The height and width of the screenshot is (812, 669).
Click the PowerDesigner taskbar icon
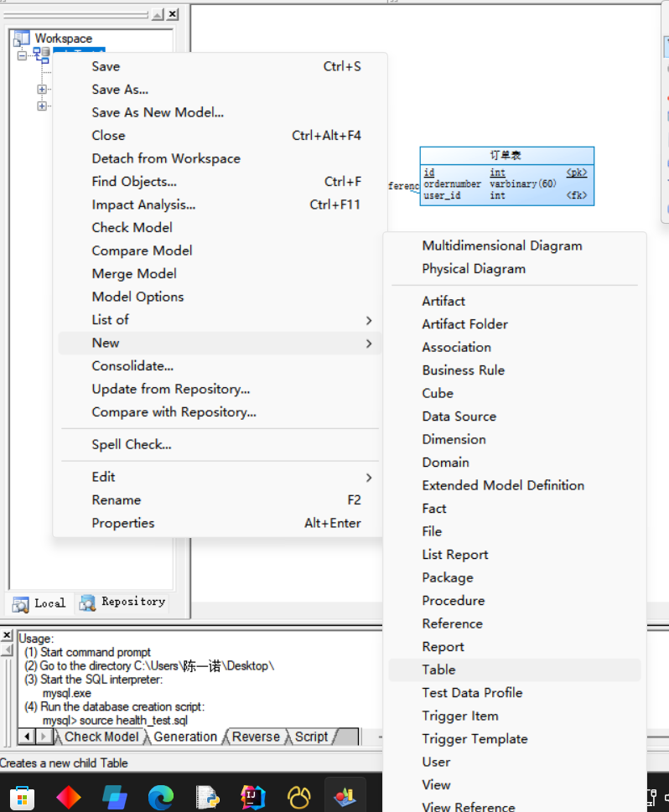[345, 798]
